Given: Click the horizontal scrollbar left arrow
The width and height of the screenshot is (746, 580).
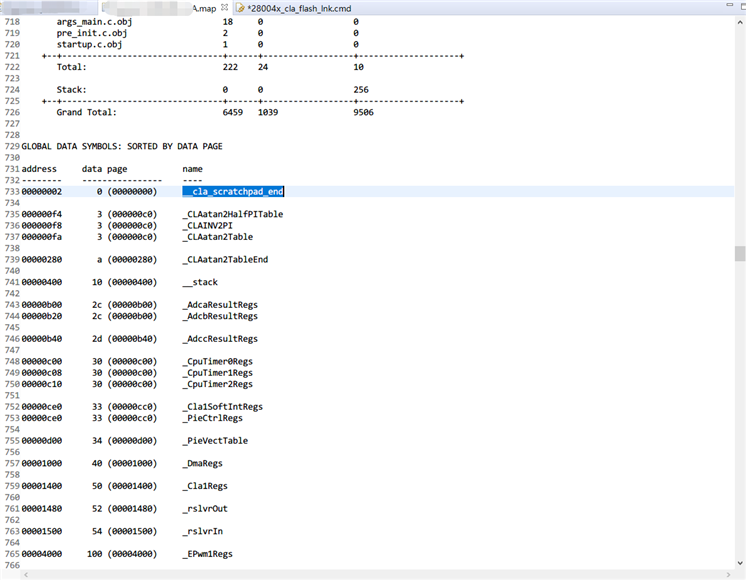Looking at the screenshot, I should 26,575.
